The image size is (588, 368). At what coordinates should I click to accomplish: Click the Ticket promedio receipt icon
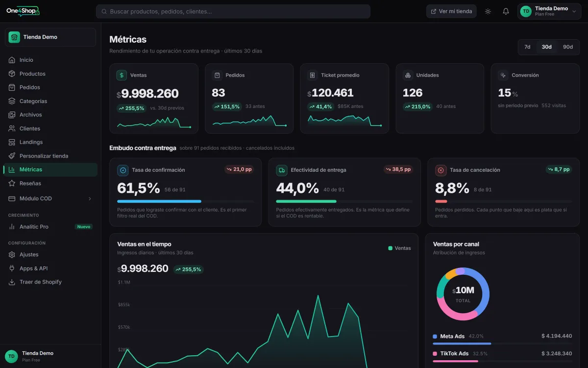tap(312, 75)
